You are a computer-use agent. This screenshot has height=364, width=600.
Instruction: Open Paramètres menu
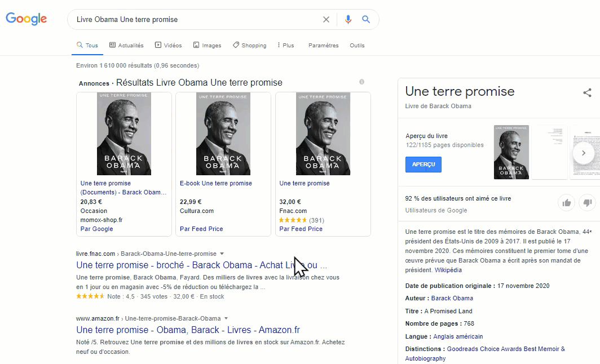tap(323, 45)
